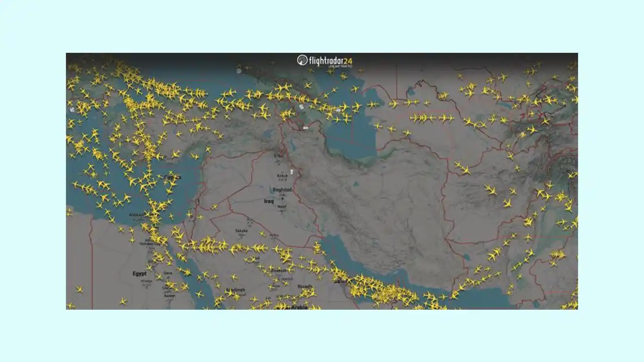The width and height of the screenshot is (644, 362).
Task: Select the large aircraft over central Afghanistan
Action: [490, 190]
